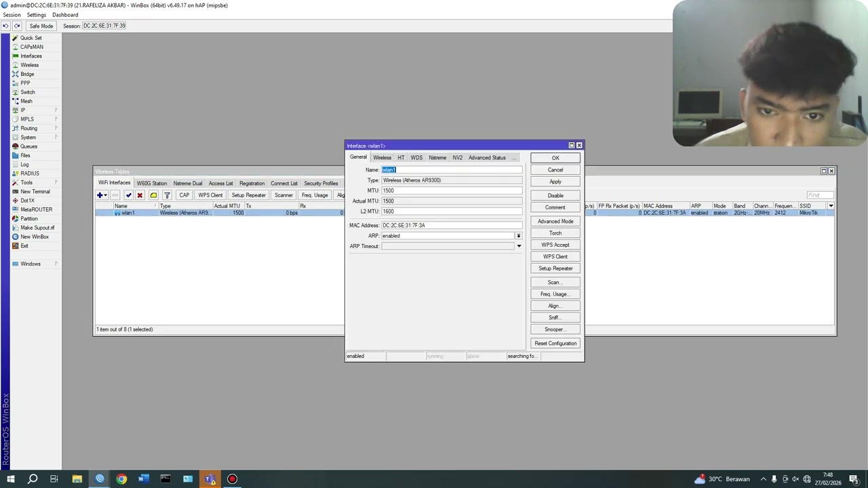
Task: Click the Name field containing wlan1
Action: click(x=452, y=170)
